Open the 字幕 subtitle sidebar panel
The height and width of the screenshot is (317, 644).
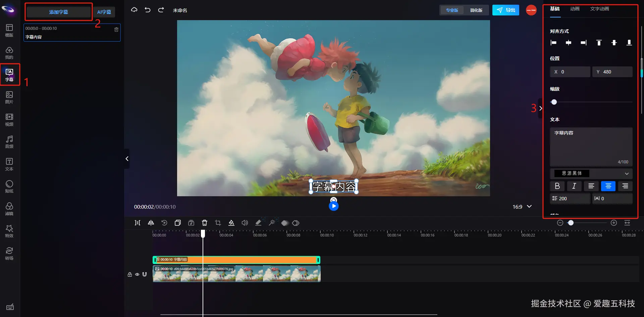[9, 75]
